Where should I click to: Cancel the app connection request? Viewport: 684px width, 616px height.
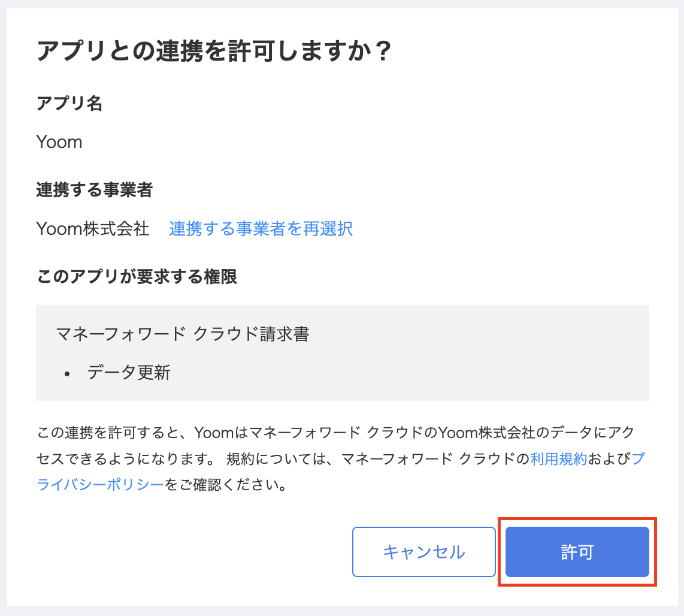(x=423, y=552)
